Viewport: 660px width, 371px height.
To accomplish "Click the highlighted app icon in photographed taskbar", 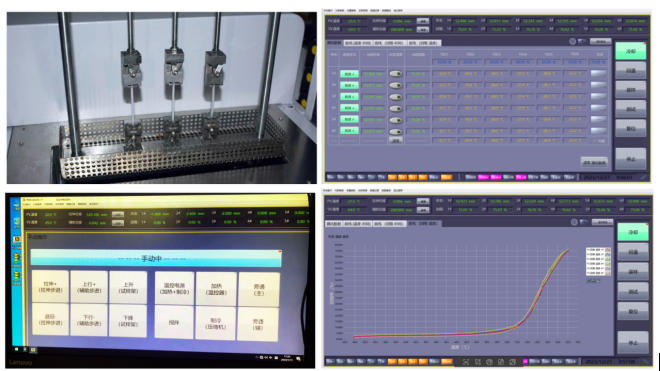I will point(33,350).
